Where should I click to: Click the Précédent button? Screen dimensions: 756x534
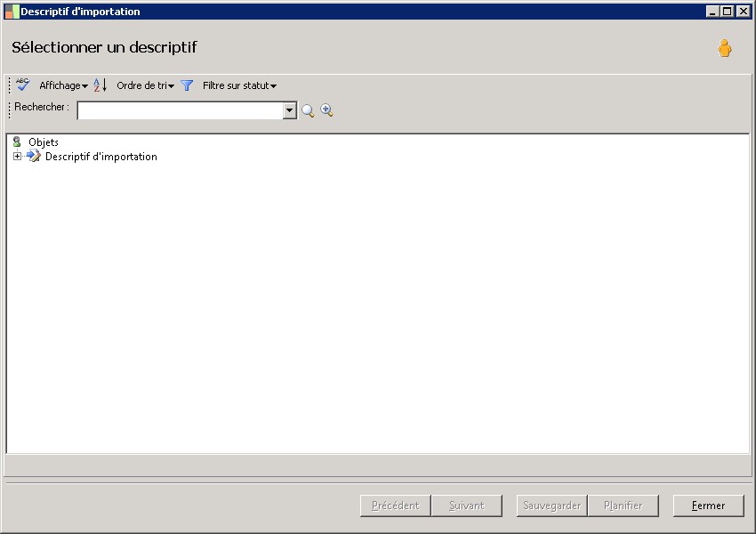pos(396,506)
